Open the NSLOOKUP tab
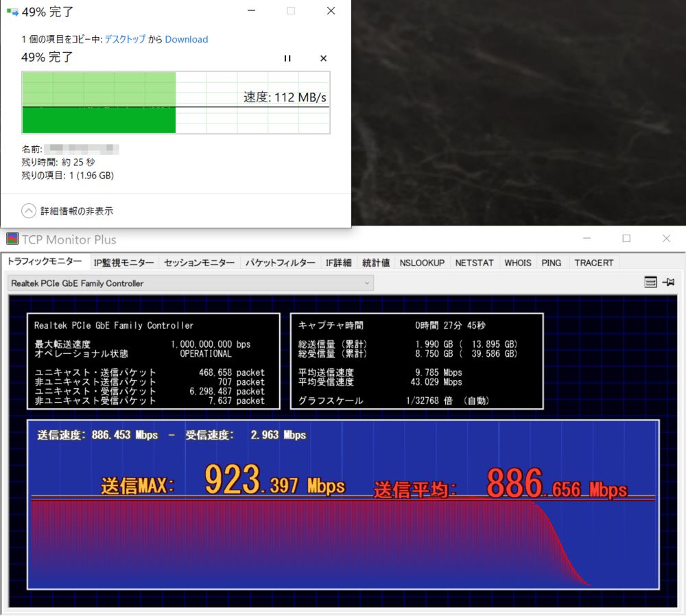 pyautogui.click(x=422, y=263)
